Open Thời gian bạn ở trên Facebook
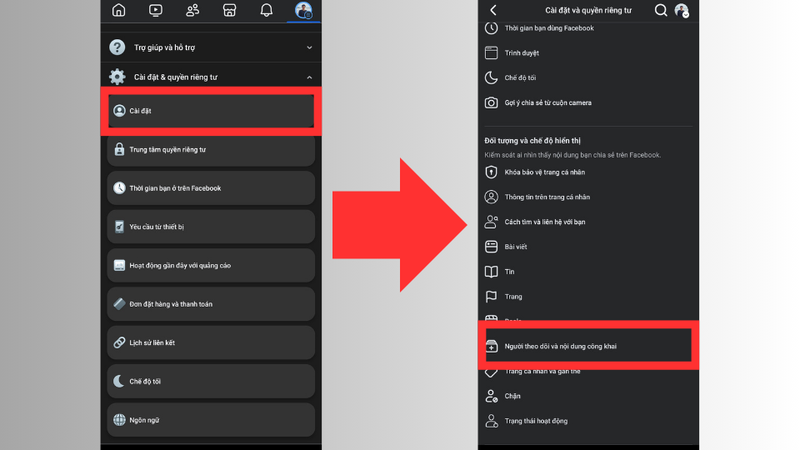This screenshot has height=450, width=800. 211,188
